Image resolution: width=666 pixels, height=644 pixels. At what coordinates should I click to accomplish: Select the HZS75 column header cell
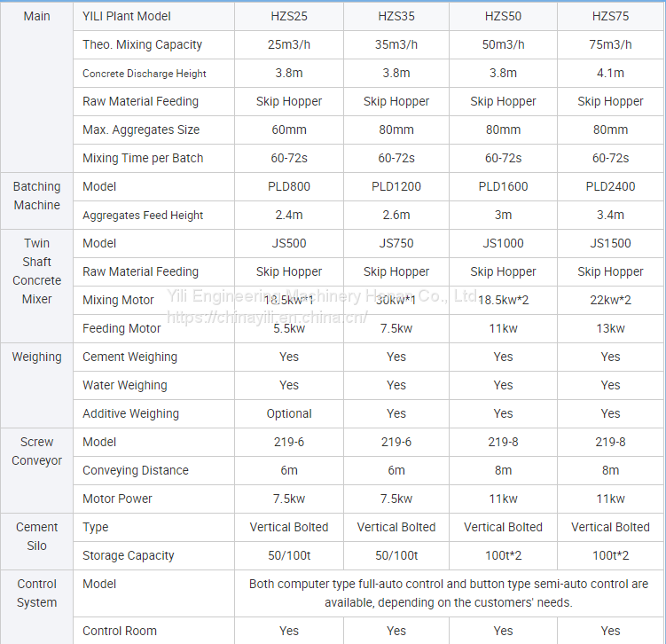tap(610, 16)
